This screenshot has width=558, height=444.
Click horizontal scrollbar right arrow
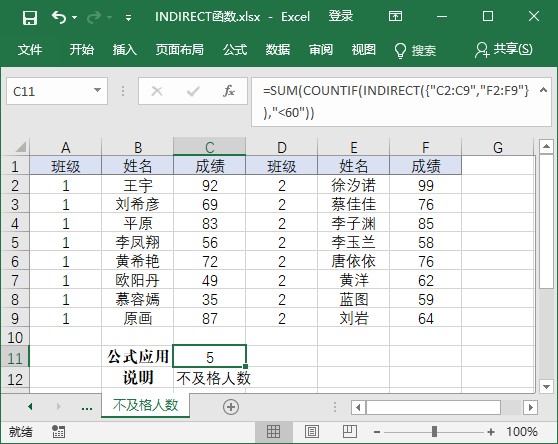531,407
